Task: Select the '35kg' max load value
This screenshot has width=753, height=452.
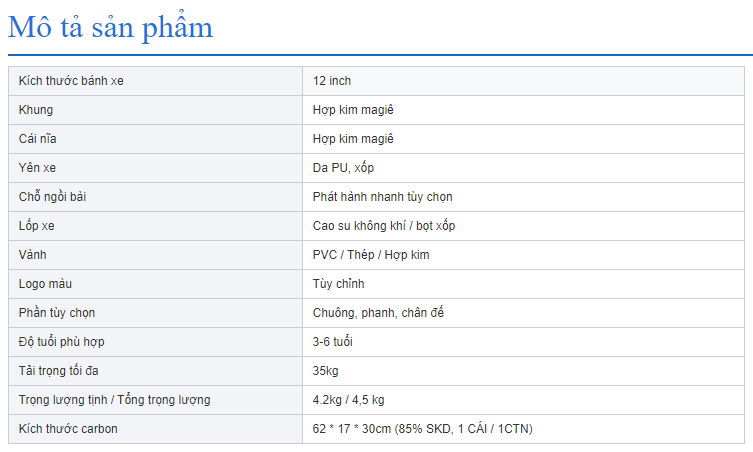Action: pos(326,371)
